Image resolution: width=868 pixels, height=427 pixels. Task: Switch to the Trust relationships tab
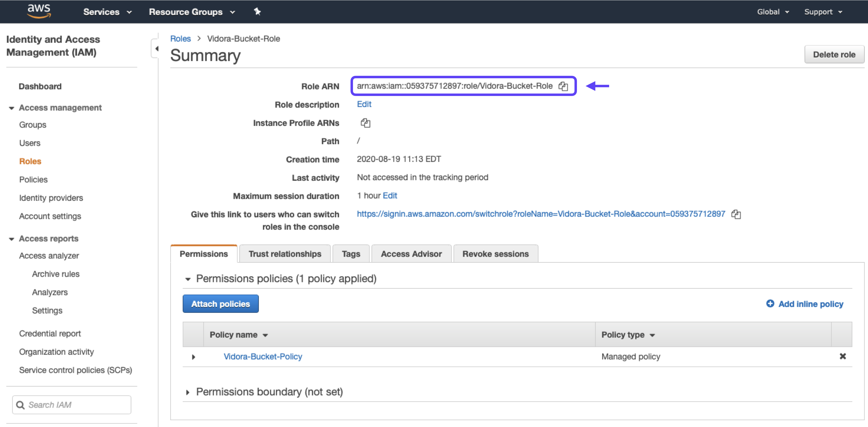[x=285, y=254]
